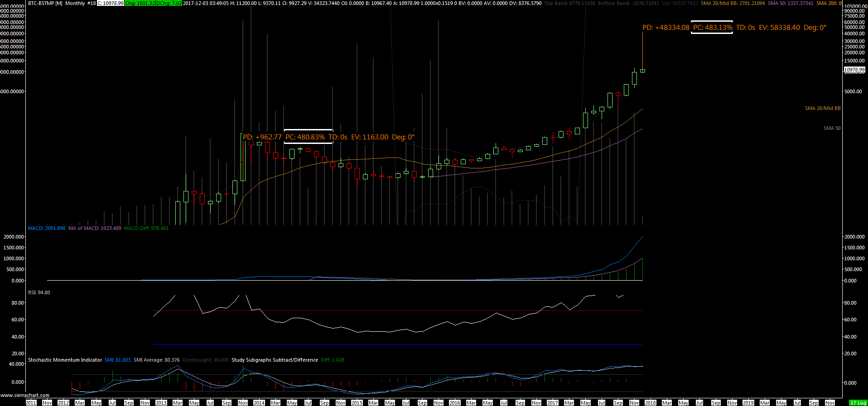Click the SMI Average: 80.376 label
868x406 pixels.
[156, 360]
